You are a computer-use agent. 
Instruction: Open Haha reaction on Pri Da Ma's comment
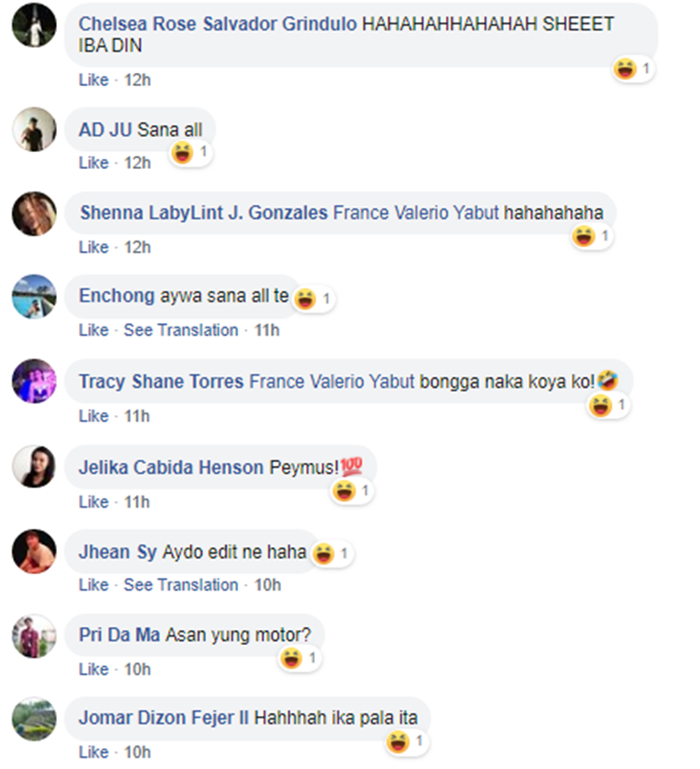[300, 659]
